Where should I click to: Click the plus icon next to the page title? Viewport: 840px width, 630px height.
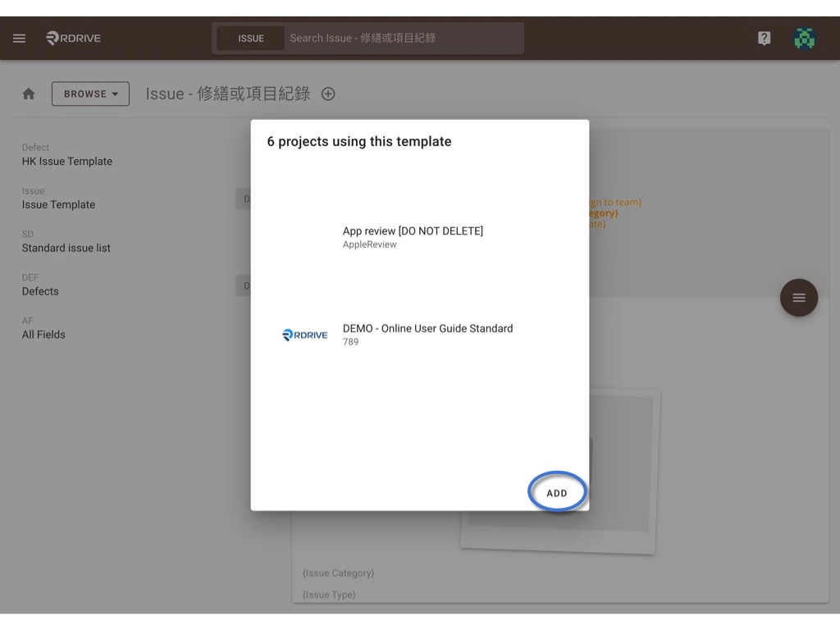(x=327, y=94)
